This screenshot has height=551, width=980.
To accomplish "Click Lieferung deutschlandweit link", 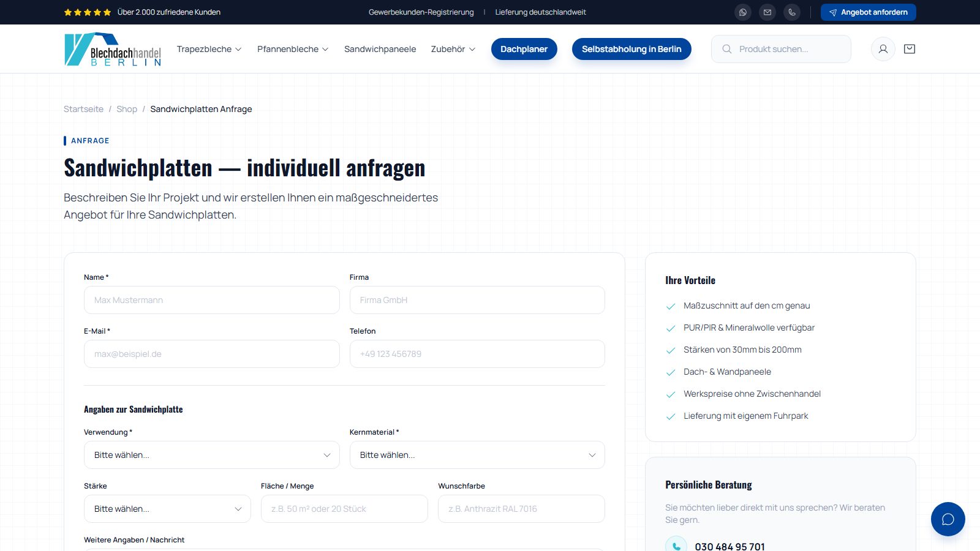I will [541, 12].
